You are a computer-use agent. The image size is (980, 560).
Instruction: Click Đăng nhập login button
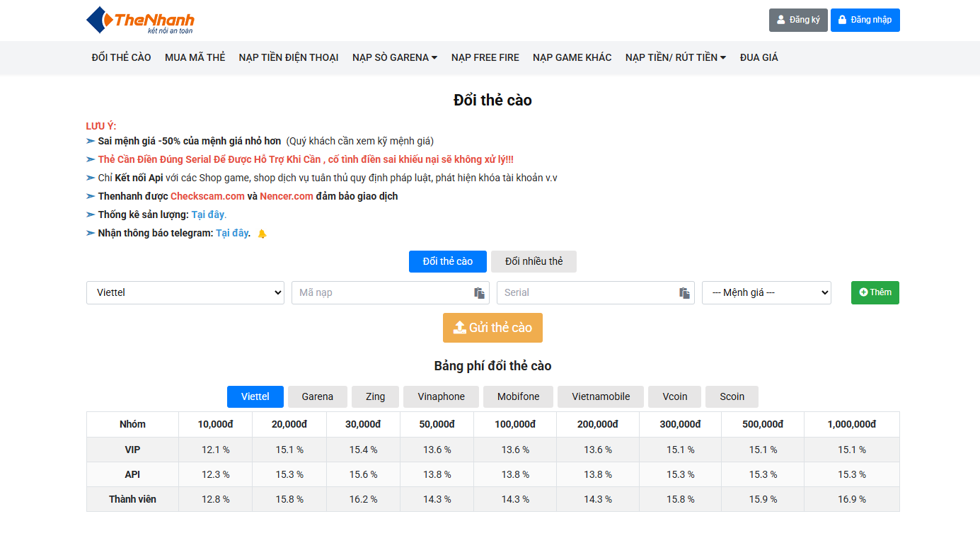point(865,20)
